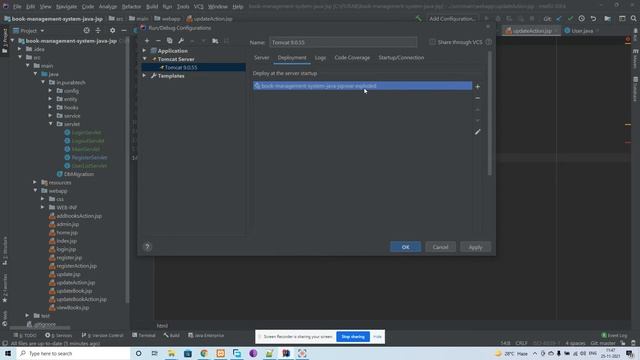Screen dimensions: 640x360
Task: Open Chrome from Windows taskbar
Action: (x=204, y=353)
